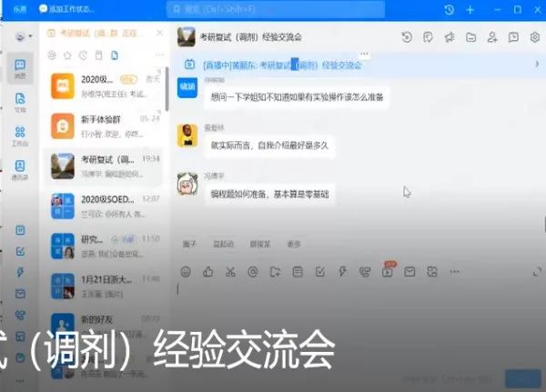
Task: Click the @ mention icon
Action: pos(253,271)
